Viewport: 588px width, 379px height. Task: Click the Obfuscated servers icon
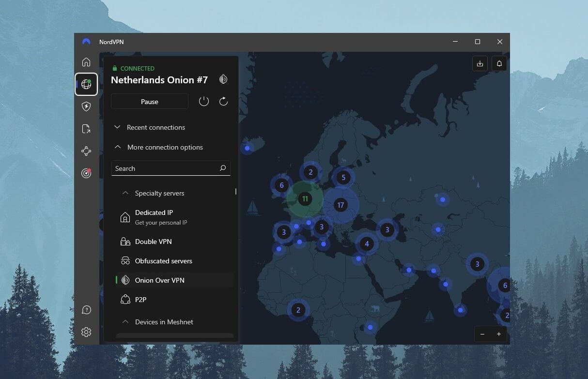125,261
